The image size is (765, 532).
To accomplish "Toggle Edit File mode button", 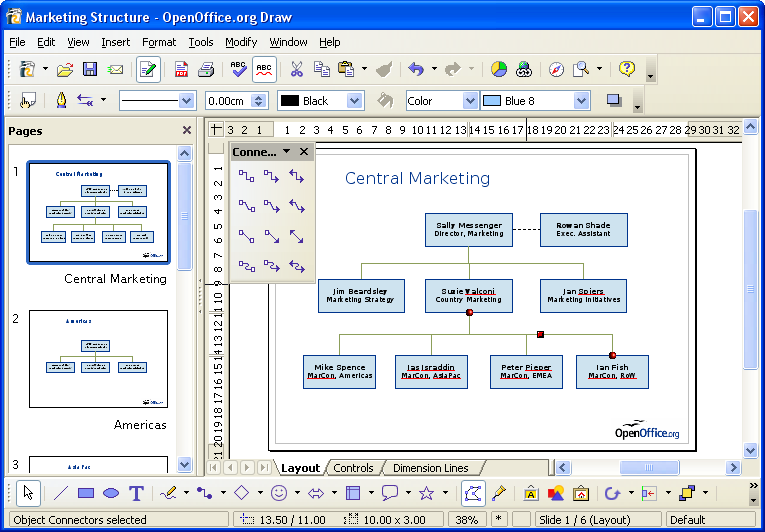I will coord(148,69).
